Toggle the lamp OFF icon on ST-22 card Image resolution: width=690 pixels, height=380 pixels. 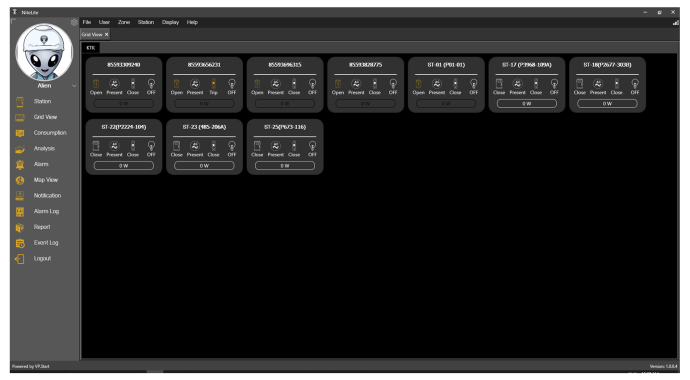[151, 146]
